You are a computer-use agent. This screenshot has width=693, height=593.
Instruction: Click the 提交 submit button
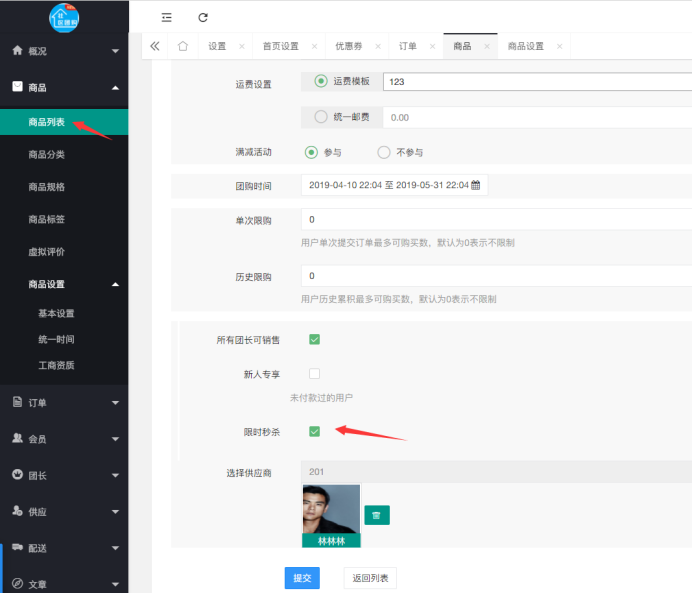pos(301,578)
